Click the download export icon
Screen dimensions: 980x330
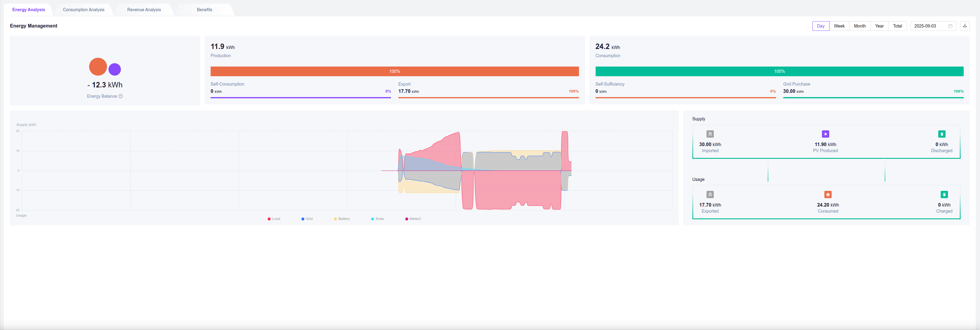point(964,26)
